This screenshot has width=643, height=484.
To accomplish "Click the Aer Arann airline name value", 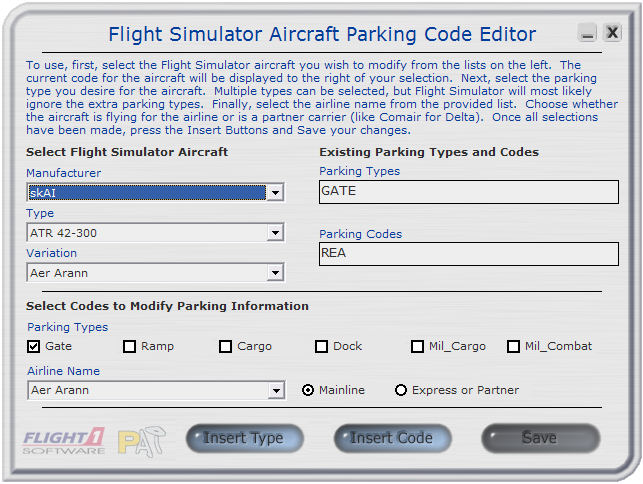I will (x=60, y=390).
